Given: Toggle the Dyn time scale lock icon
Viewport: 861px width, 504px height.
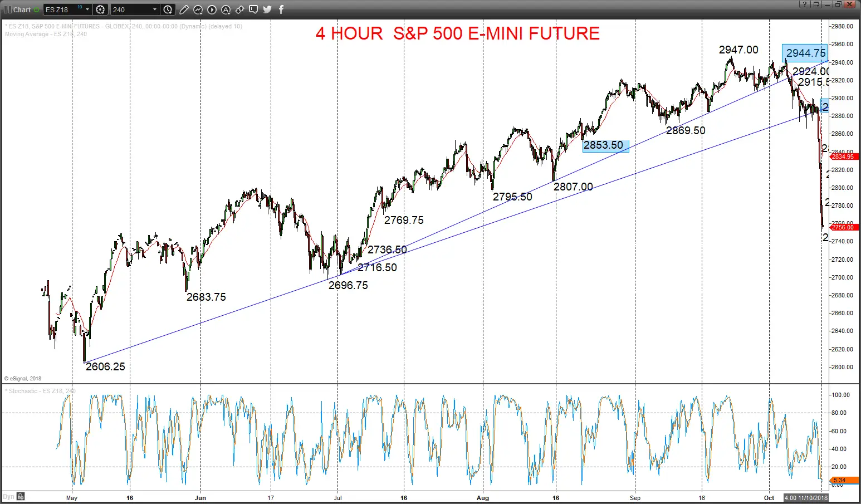Looking at the screenshot, I should coord(21,496).
